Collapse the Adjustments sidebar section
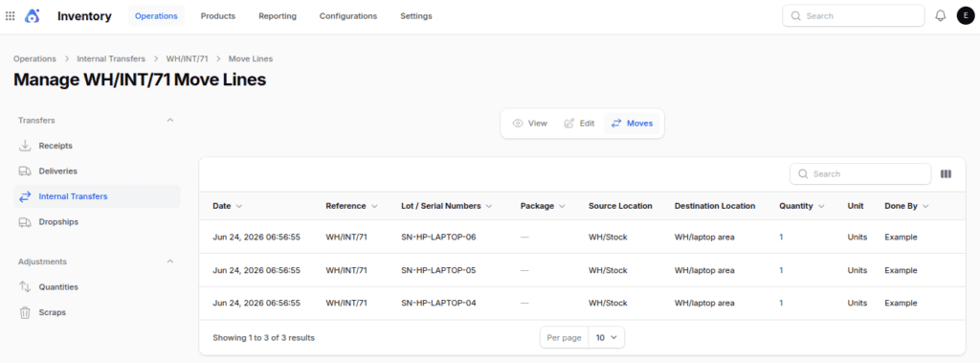 pos(170,261)
